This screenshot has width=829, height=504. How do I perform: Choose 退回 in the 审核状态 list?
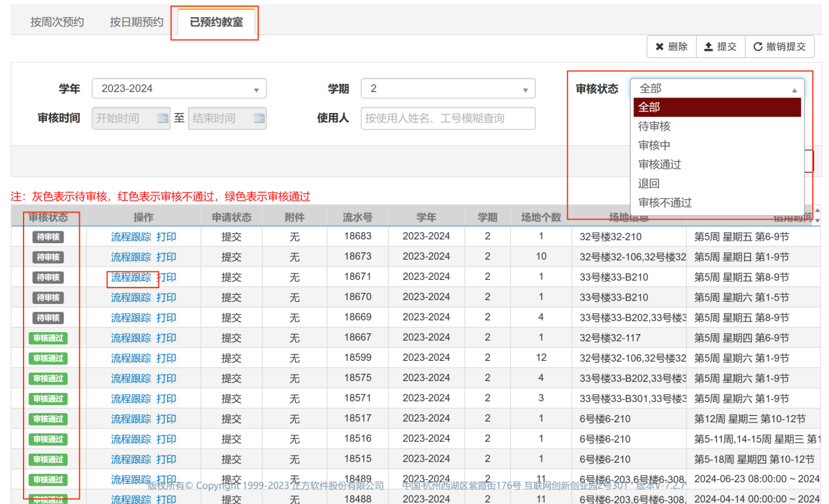click(x=717, y=184)
